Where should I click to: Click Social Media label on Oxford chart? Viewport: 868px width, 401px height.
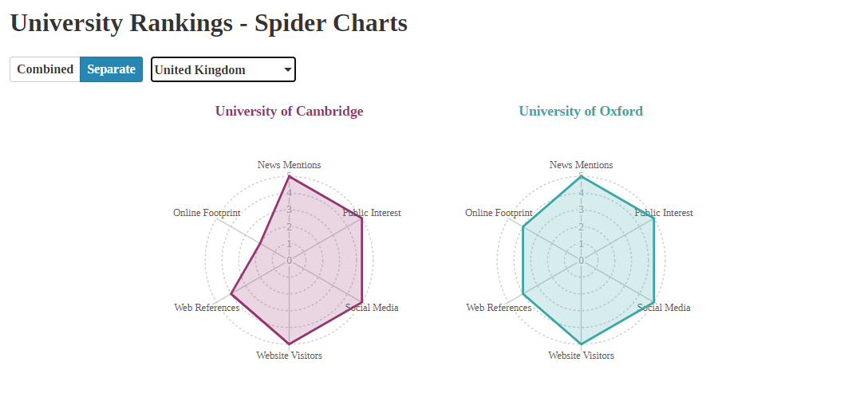click(x=664, y=308)
